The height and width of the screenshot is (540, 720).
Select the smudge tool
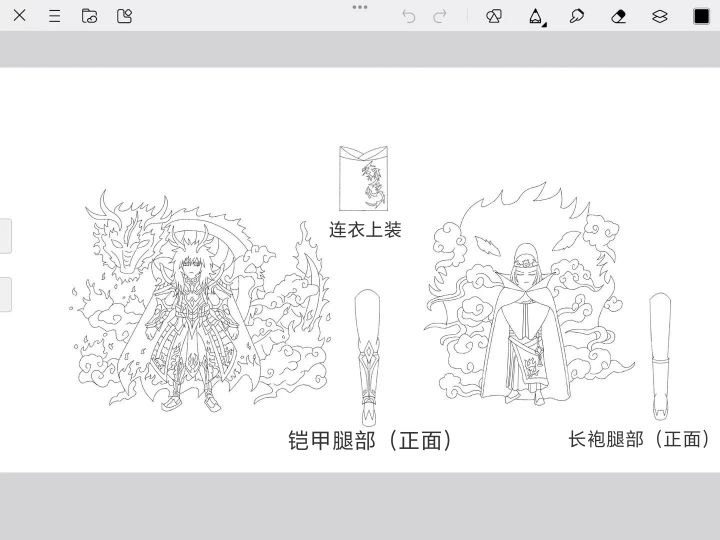[x=577, y=16]
